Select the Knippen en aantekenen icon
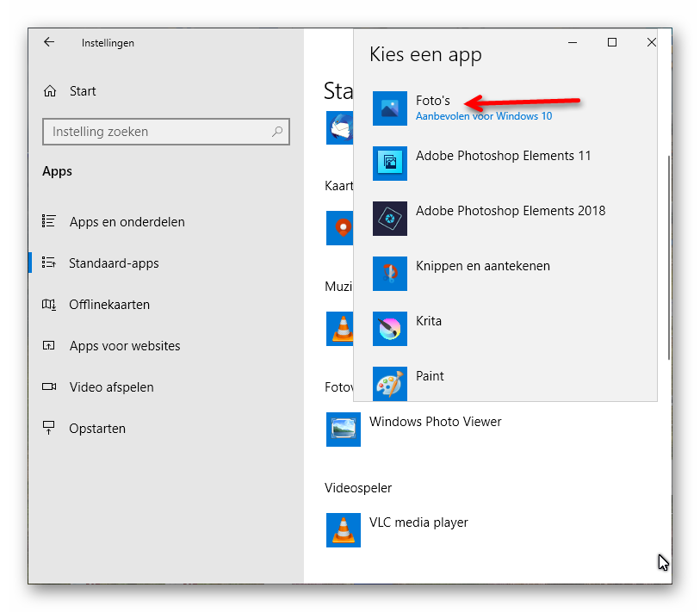Viewport: 700px width, 612px height. 390,274
